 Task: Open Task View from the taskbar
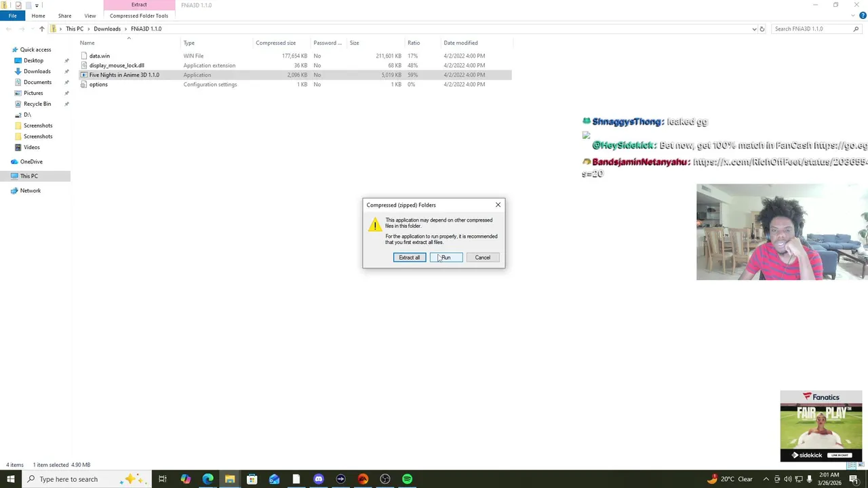163,479
